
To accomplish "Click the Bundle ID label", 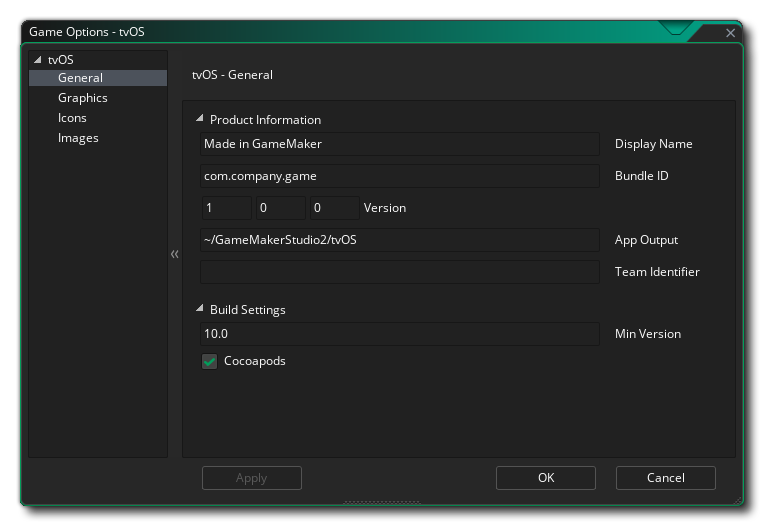I will click(642, 176).
